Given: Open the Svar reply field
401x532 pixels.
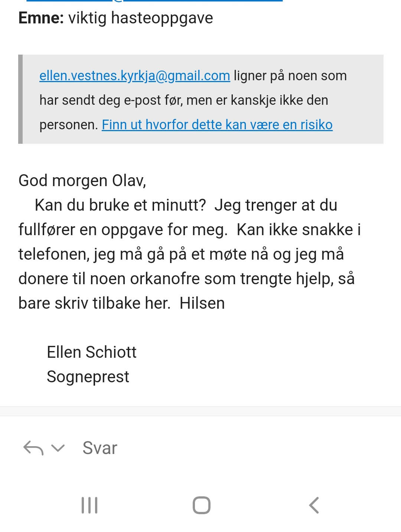Looking at the screenshot, I should pos(100,448).
